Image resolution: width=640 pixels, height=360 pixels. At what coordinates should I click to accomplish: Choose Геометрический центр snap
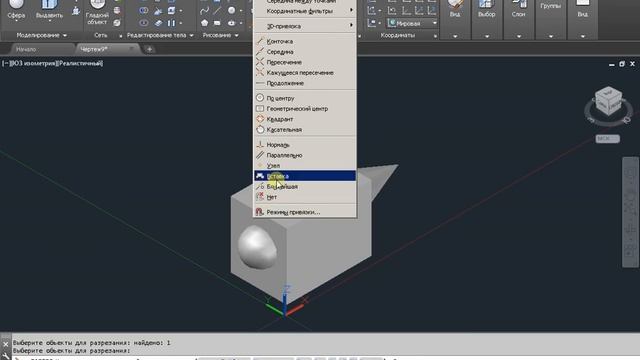coord(304,109)
